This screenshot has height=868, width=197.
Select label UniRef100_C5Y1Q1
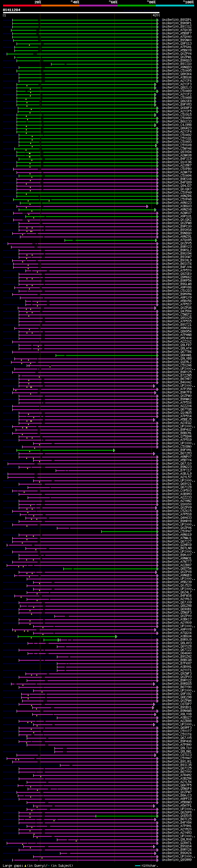176,139
